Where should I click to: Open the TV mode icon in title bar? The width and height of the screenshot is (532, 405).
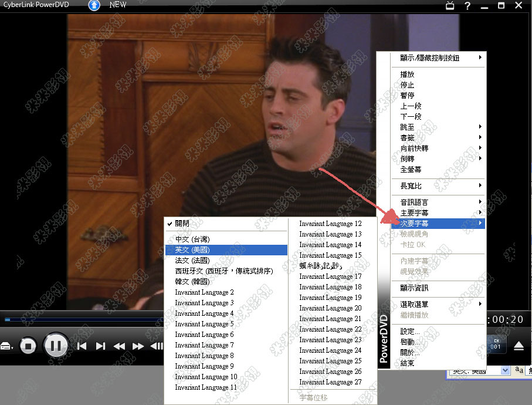(x=450, y=5)
